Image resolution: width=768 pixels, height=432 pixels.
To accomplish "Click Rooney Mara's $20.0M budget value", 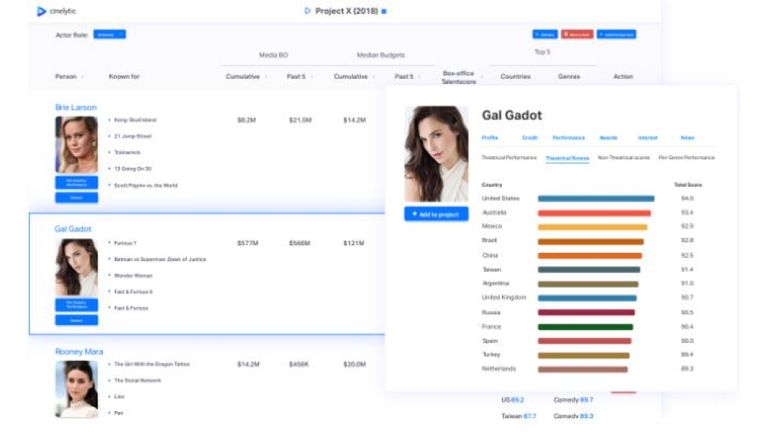I will click(x=354, y=364).
